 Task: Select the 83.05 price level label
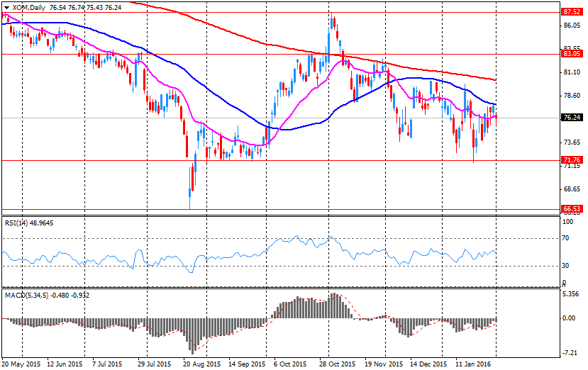click(572, 54)
